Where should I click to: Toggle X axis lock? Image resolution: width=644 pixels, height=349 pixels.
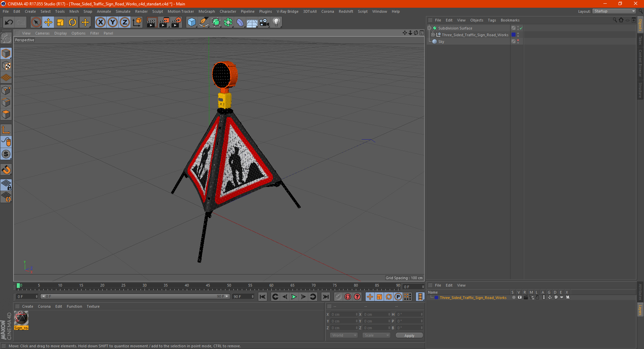tap(100, 22)
